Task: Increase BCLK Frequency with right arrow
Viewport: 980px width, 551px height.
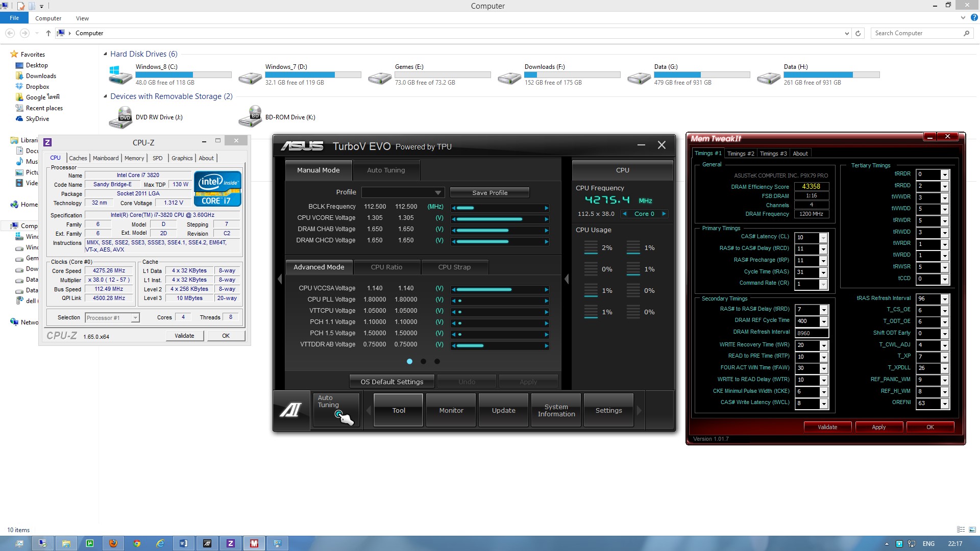Action: click(546, 208)
